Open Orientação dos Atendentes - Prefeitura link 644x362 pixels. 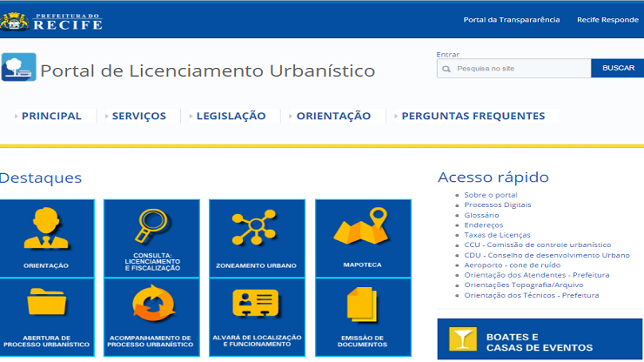(537, 275)
